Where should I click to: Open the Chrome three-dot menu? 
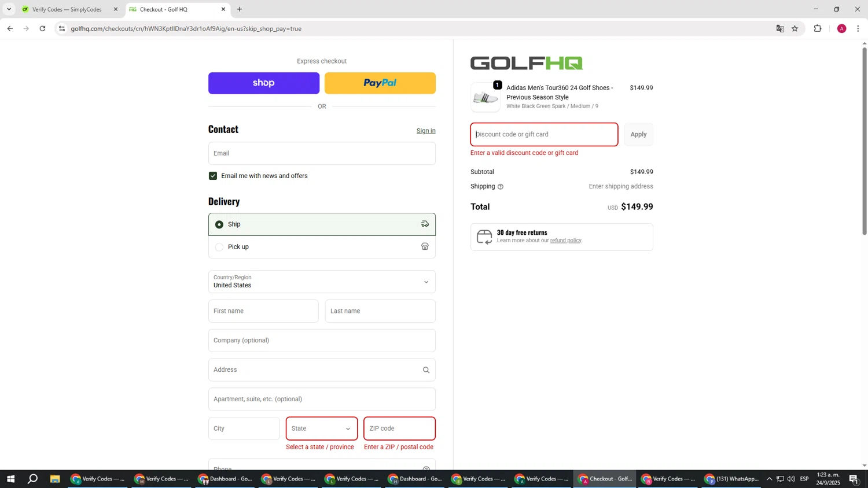click(x=858, y=28)
